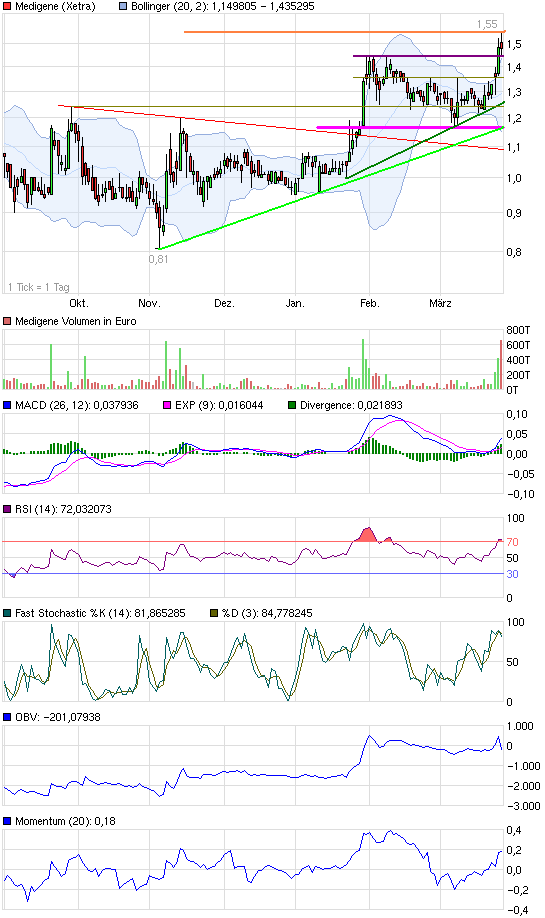Click the 'Jan.' month label
The image size is (545, 918).
[x=295, y=303]
